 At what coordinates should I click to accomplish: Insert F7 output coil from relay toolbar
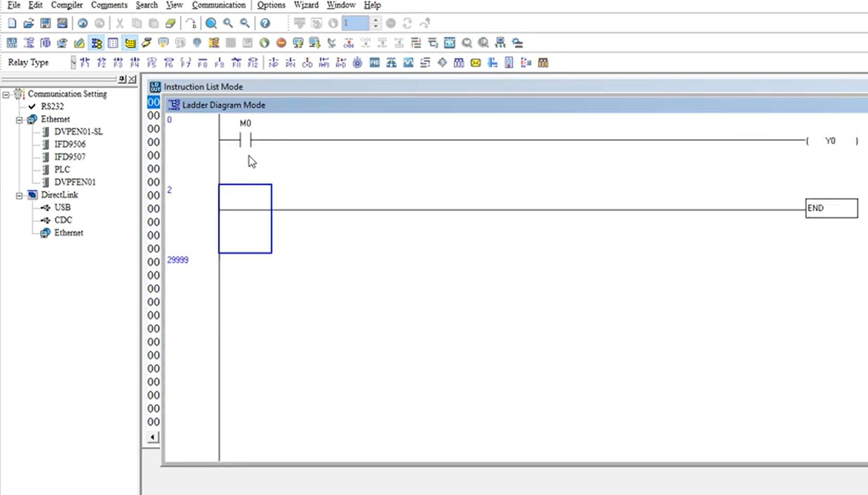186,62
